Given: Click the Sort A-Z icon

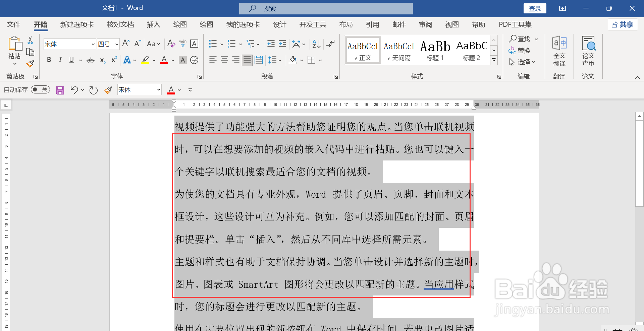Looking at the screenshot, I should tap(316, 44).
